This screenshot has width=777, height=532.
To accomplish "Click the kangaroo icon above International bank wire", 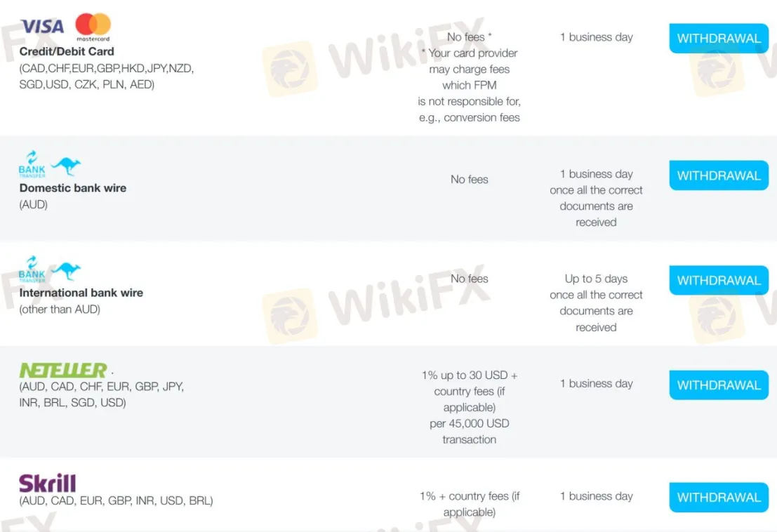I will (x=66, y=271).
